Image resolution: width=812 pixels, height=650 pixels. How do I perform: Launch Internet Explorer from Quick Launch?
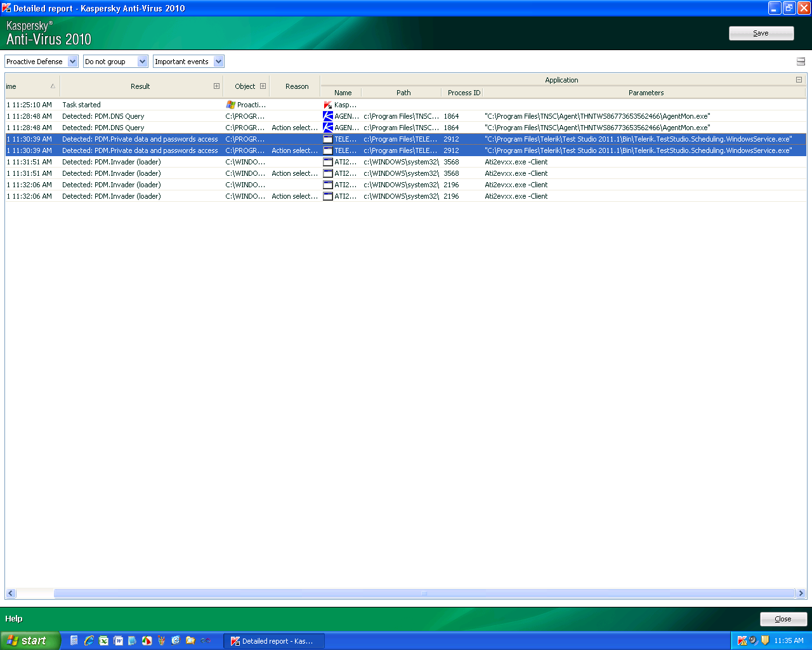[89, 640]
